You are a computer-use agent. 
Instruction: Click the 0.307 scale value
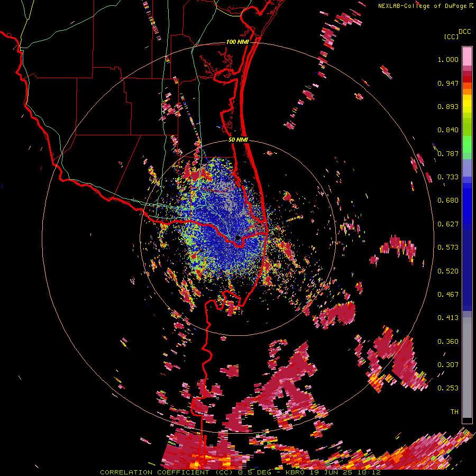(x=448, y=365)
